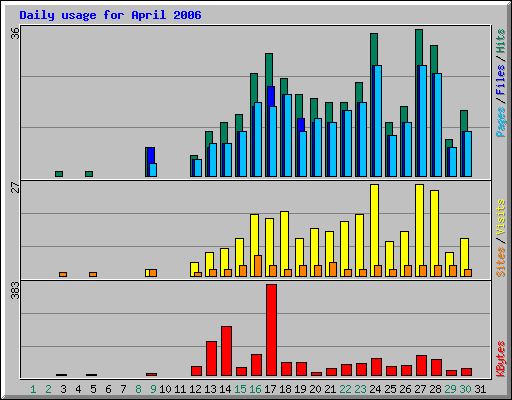Click the cyan Pages bar for day 24

click(x=378, y=121)
